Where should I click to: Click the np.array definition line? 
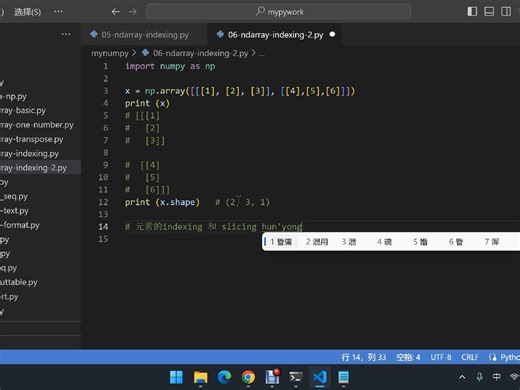(240, 91)
